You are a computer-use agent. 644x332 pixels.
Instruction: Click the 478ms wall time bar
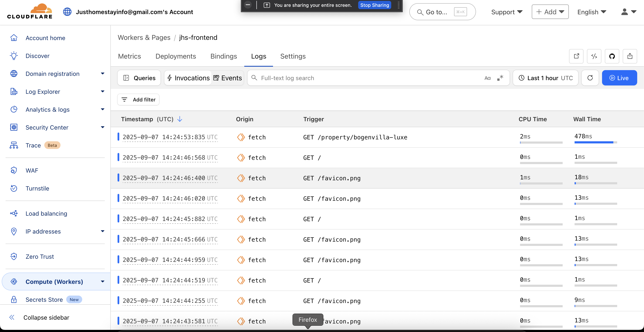point(594,142)
